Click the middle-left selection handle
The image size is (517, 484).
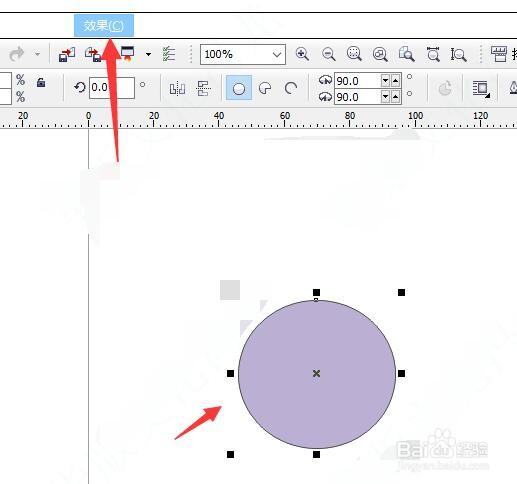230,373
